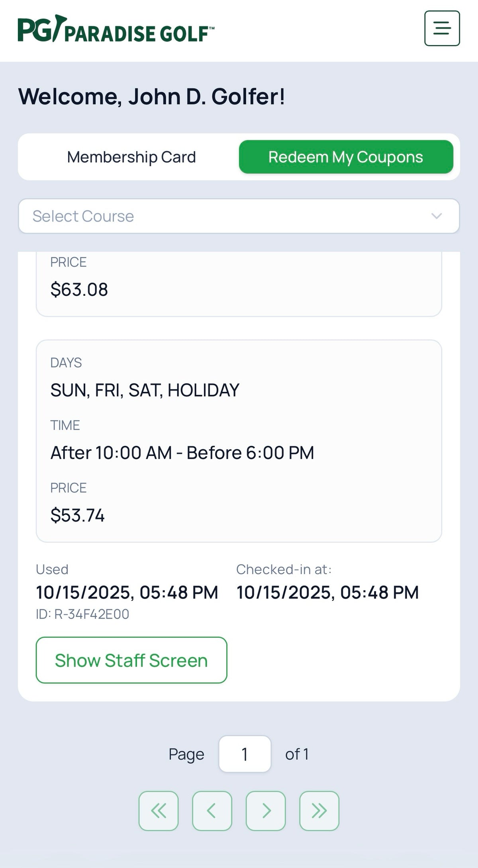Click the Welcome, John D. Golfer heading
Screen dimensions: 478x868
(x=152, y=96)
